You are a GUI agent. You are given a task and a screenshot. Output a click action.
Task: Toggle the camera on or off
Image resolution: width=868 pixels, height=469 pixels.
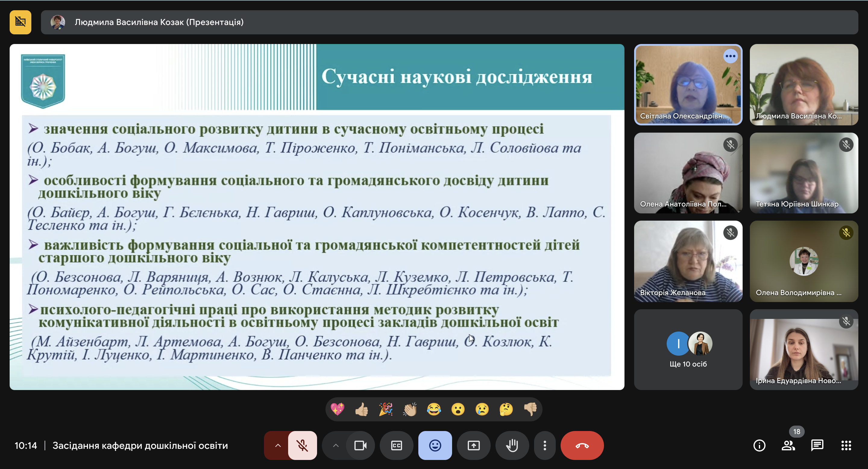[x=360, y=445]
